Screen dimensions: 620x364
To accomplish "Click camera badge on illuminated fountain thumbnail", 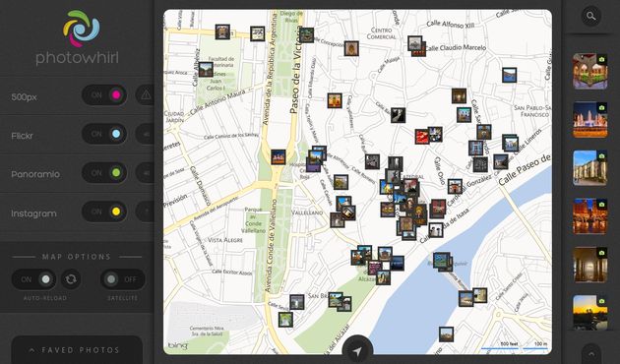I will click(601, 107).
